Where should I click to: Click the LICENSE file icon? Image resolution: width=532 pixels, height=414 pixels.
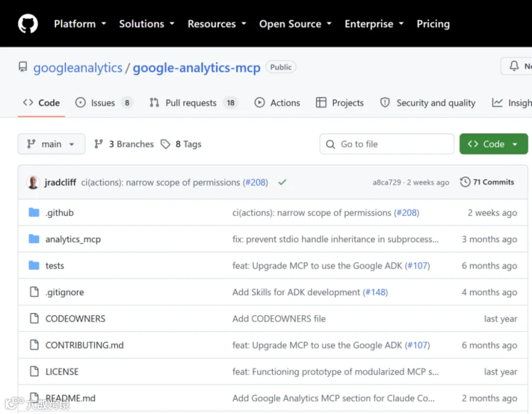[34, 371]
